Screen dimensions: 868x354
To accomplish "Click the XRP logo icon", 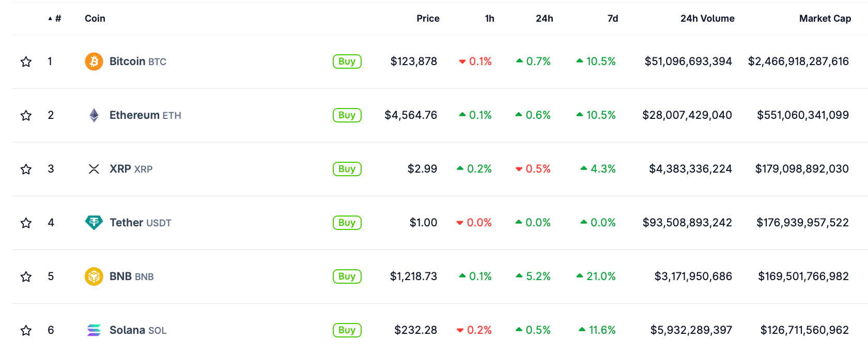I will coord(94,169).
